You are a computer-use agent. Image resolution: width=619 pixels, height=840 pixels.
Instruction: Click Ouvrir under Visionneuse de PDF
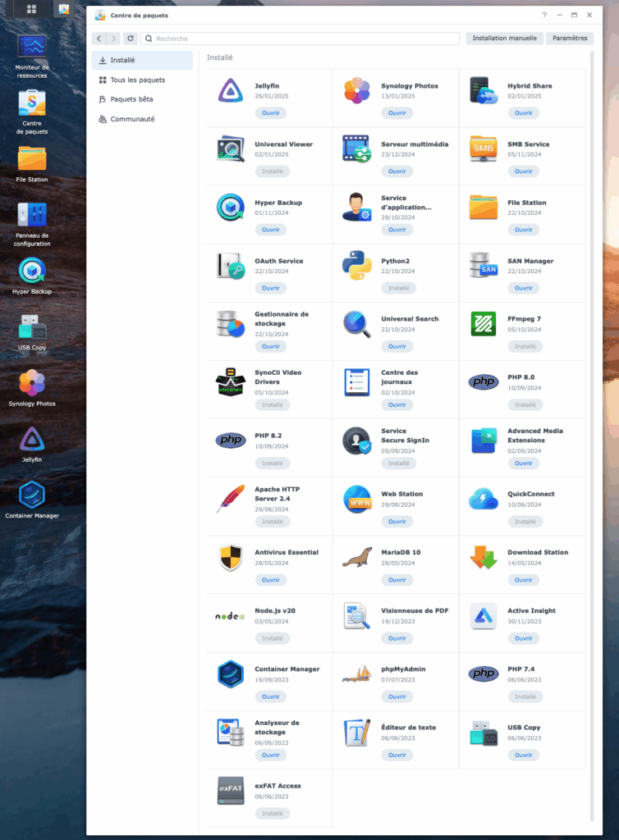pyautogui.click(x=397, y=638)
